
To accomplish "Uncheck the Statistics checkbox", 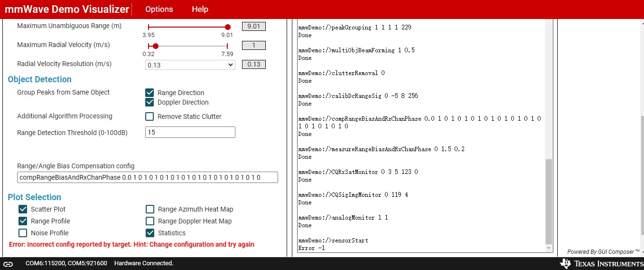I will (150, 233).
